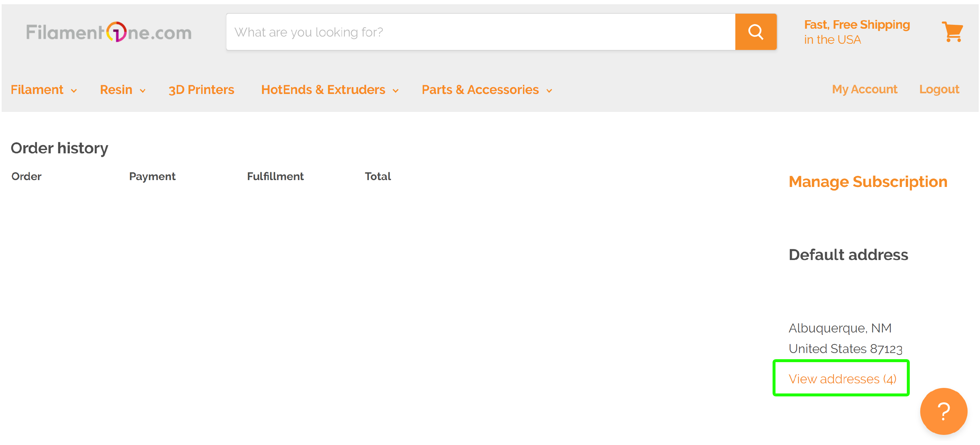
Task: Click View addresses (4) link
Action: pyautogui.click(x=842, y=379)
